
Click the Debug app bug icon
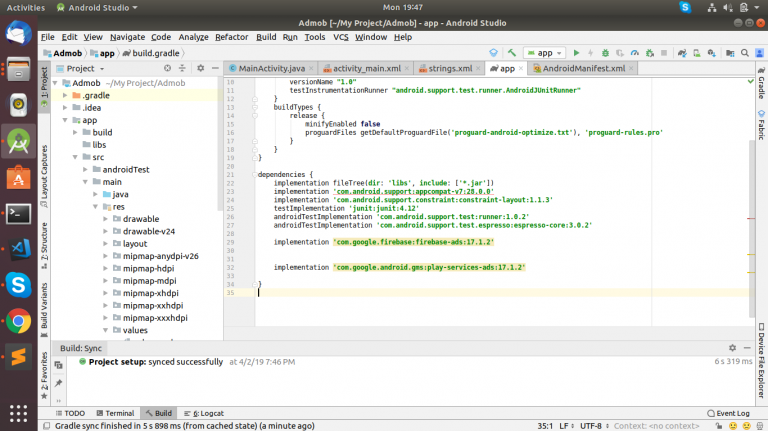tap(605, 53)
